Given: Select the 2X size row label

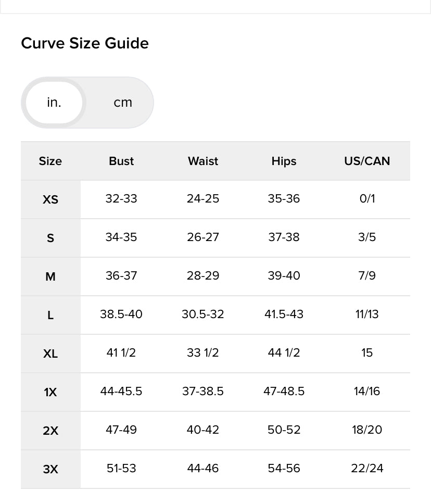Looking at the screenshot, I should (x=50, y=431).
